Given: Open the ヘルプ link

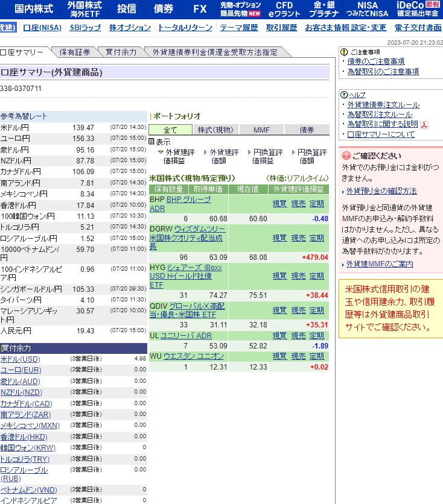Looking at the screenshot, I should 357,95.
